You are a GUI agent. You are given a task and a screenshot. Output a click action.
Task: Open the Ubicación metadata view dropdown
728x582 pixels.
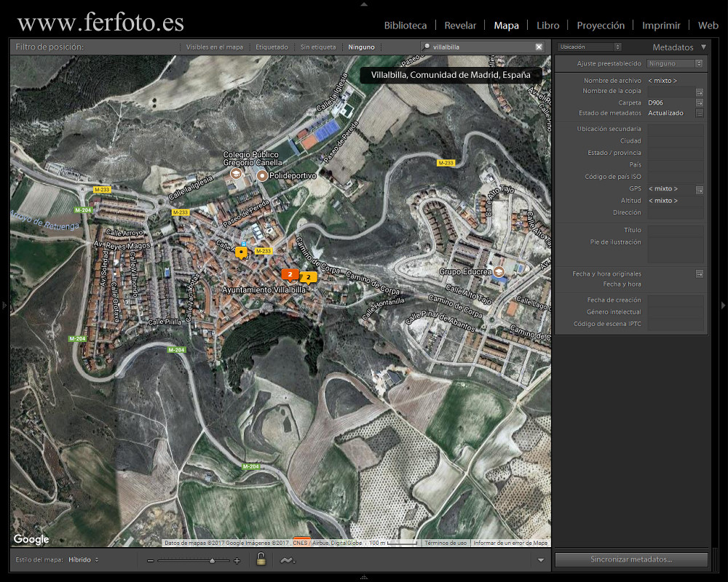click(x=588, y=46)
